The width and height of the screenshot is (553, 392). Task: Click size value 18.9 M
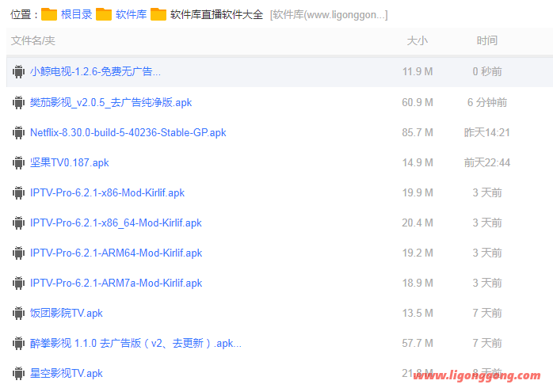[x=418, y=283]
